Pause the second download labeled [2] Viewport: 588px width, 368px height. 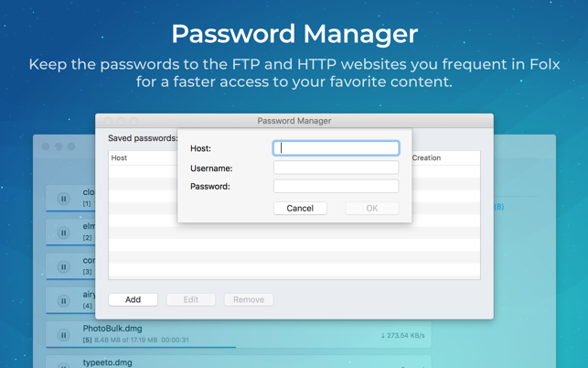63,233
